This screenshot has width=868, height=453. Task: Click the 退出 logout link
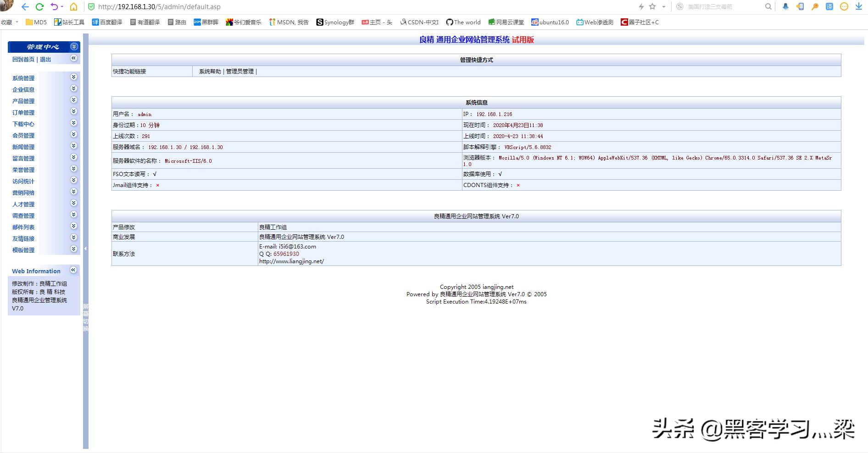pos(45,59)
